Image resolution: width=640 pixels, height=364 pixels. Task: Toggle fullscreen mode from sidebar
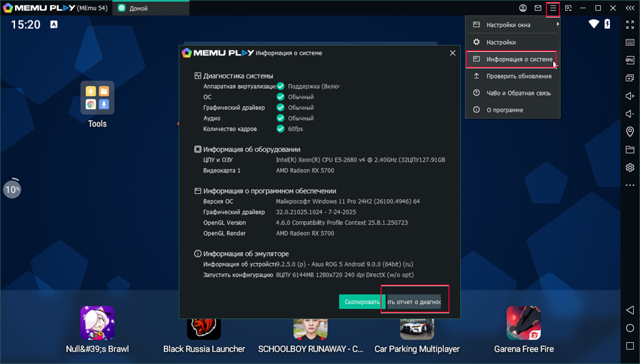630,24
